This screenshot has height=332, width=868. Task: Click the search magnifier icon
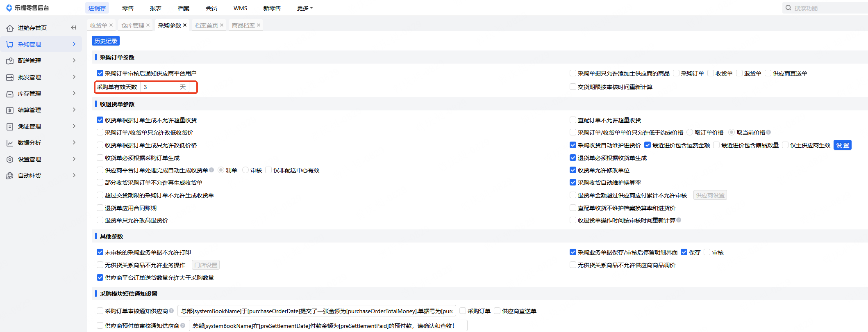(788, 8)
